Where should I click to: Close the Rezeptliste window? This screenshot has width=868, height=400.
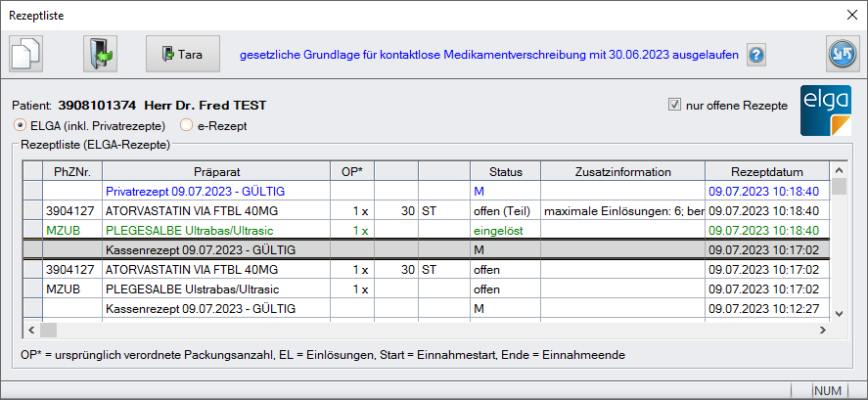pyautogui.click(x=849, y=14)
